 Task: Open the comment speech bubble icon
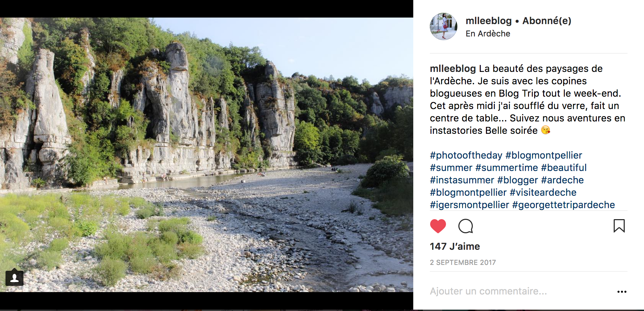click(466, 226)
